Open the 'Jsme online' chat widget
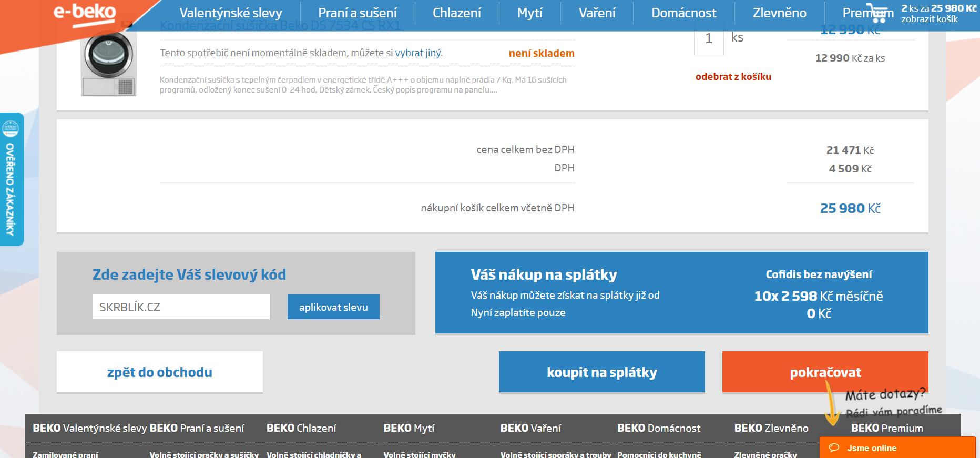 point(898,447)
